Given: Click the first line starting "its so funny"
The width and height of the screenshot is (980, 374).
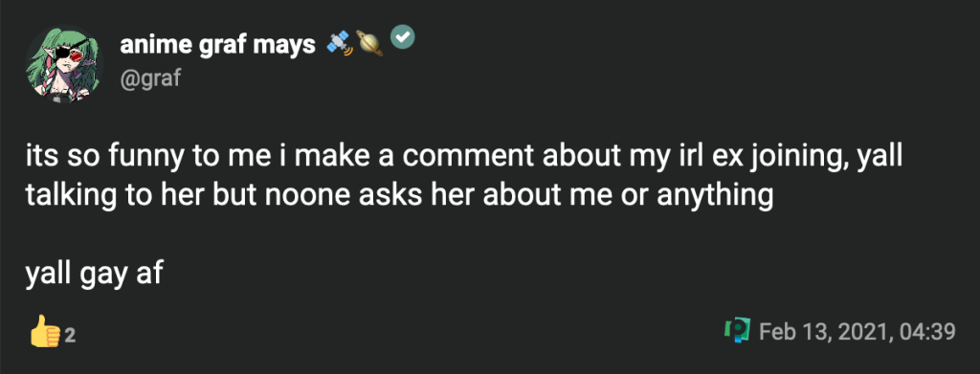Looking at the screenshot, I should point(464,156).
